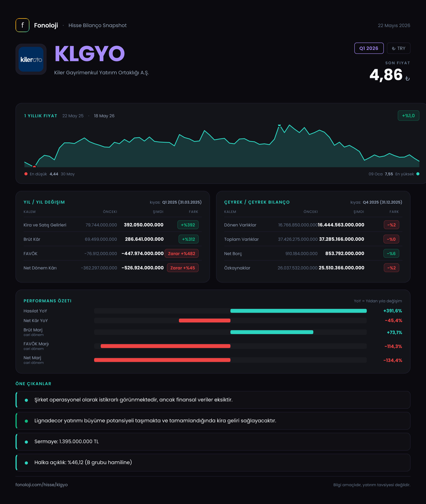Viewport: 426px width, 504px height.
Task: Click the -447.974.000.000 FAVÖK value
Action: (143, 253)
